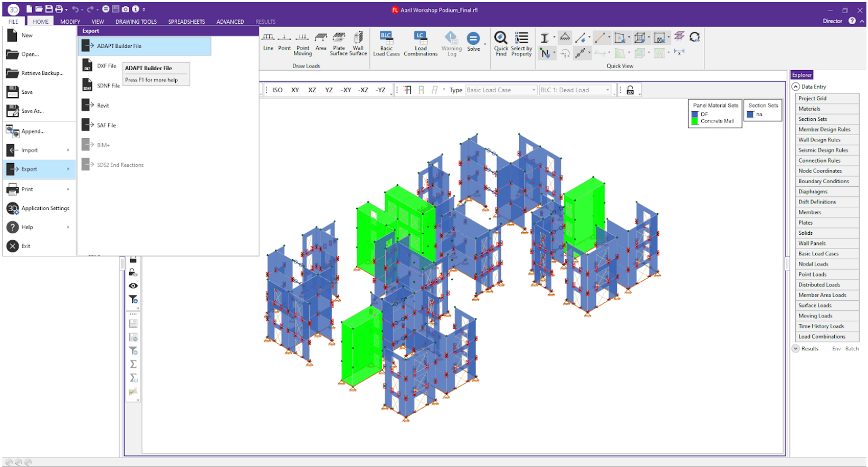Open Wall Panels in the Explorer
The height and width of the screenshot is (467, 868).
[812, 243]
